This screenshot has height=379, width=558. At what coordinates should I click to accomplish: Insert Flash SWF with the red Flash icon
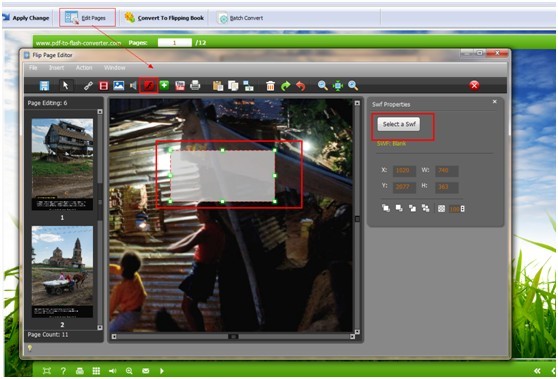148,86
